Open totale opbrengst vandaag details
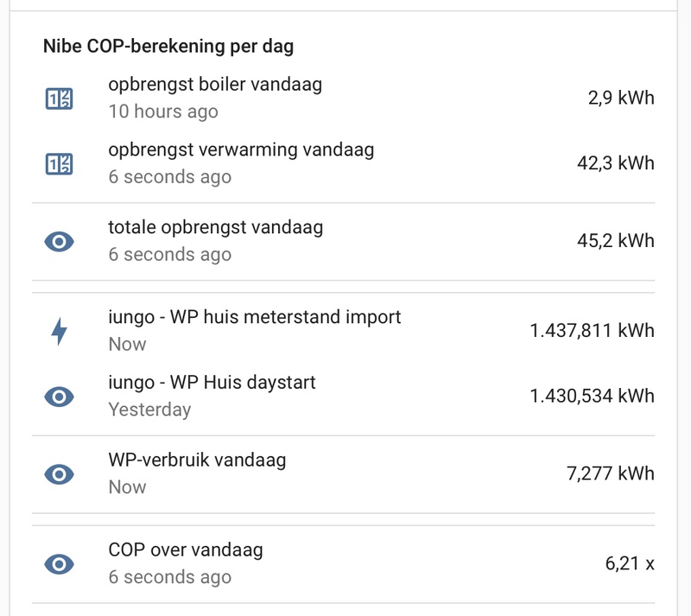Screen dimensions: 691x616 (215, 228)
